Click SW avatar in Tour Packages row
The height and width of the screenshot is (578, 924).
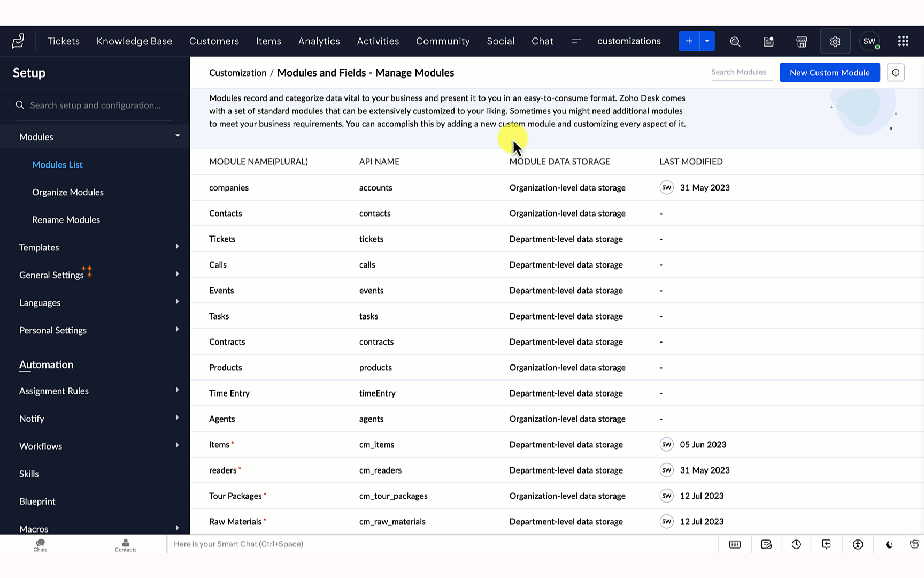(x=666, y=496)
